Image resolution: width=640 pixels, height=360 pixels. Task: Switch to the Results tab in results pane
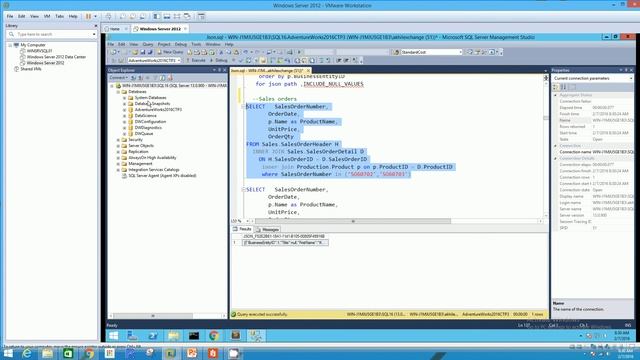tap(242, 229)
